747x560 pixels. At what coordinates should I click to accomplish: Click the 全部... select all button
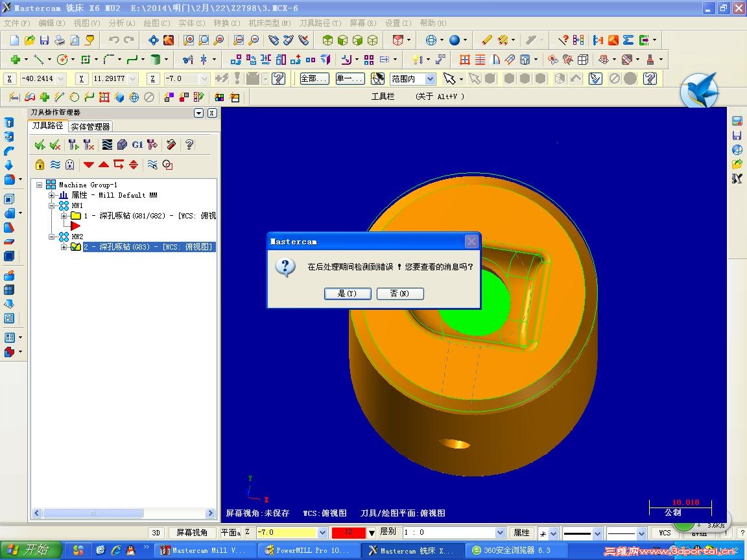314,78
